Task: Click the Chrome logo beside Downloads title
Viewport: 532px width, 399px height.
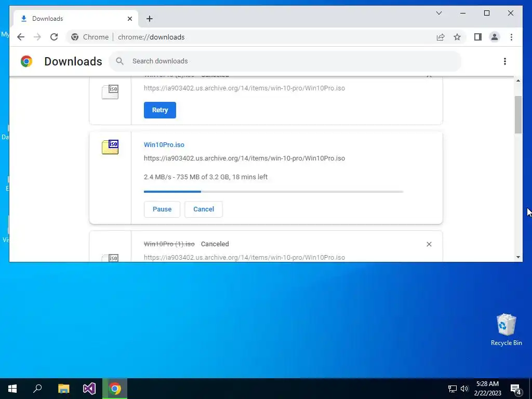Action: [26, 61]
